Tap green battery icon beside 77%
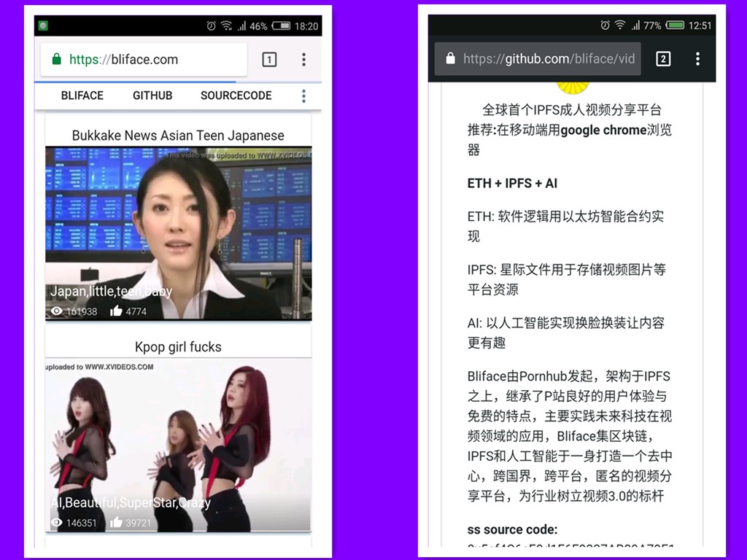747x560 pixels. (675, 26)
